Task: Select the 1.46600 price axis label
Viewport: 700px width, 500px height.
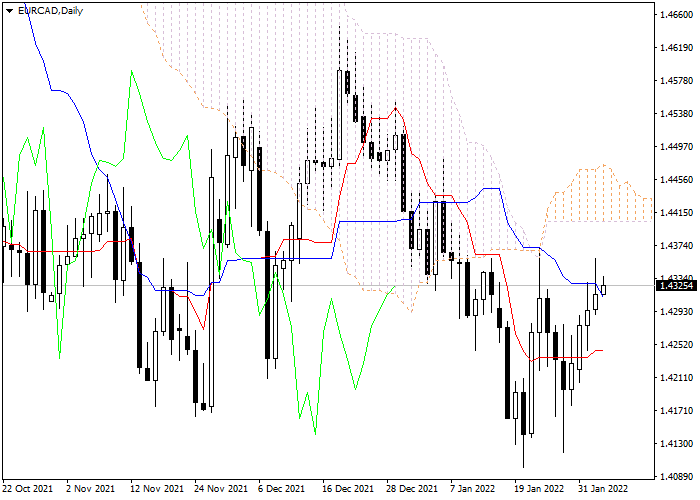Action: 677,15
